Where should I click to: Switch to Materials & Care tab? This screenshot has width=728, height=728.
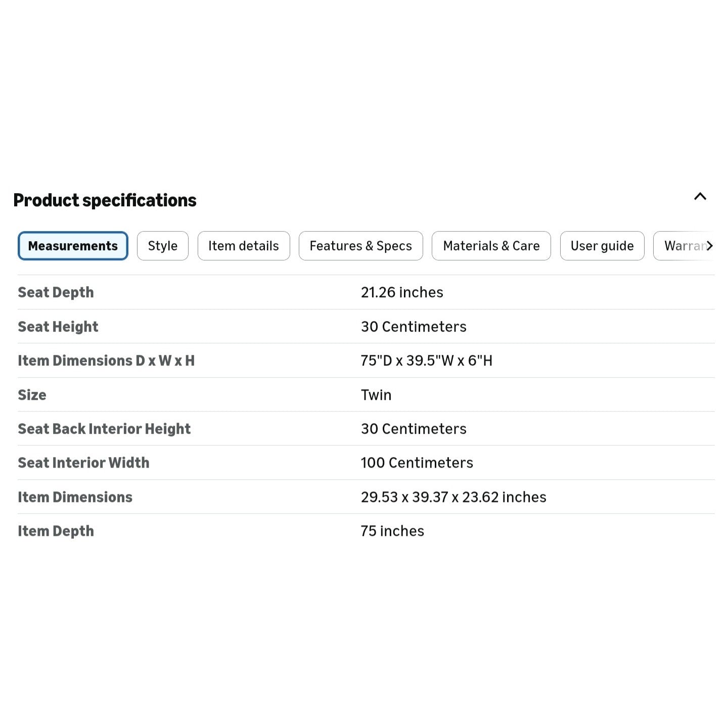(x=491, y=246)
